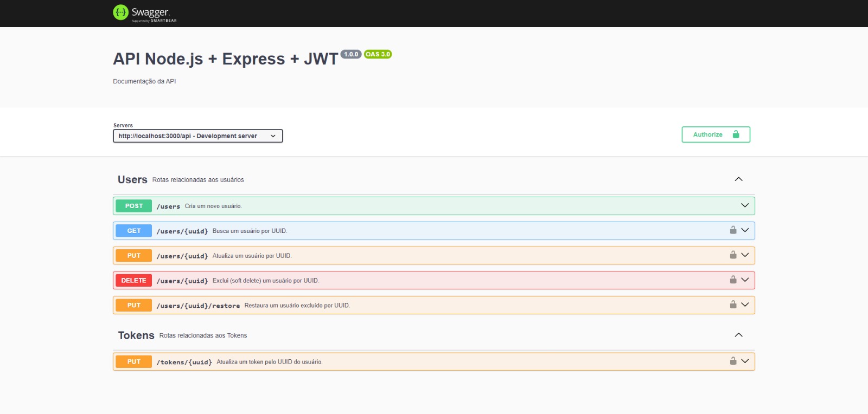Expand the GET /users/{uuid} row chevron
This screenshot has width=868, height=414.
pyautogui.click(x=745, y=230)
